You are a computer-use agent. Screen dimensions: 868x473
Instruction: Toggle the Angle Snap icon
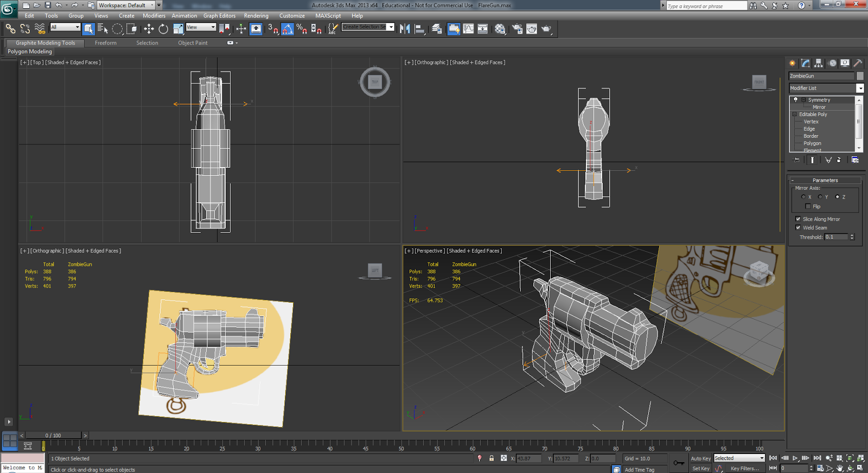(288, 29)
